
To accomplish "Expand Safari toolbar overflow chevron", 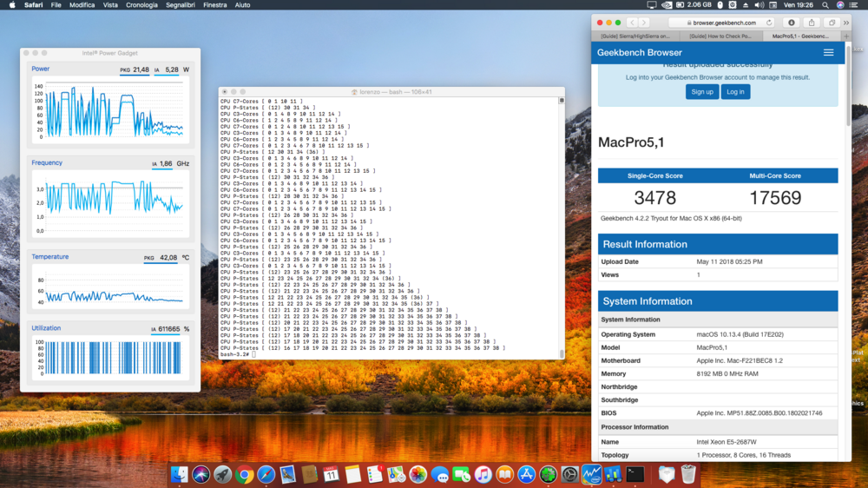I will [x=847, y=23].
